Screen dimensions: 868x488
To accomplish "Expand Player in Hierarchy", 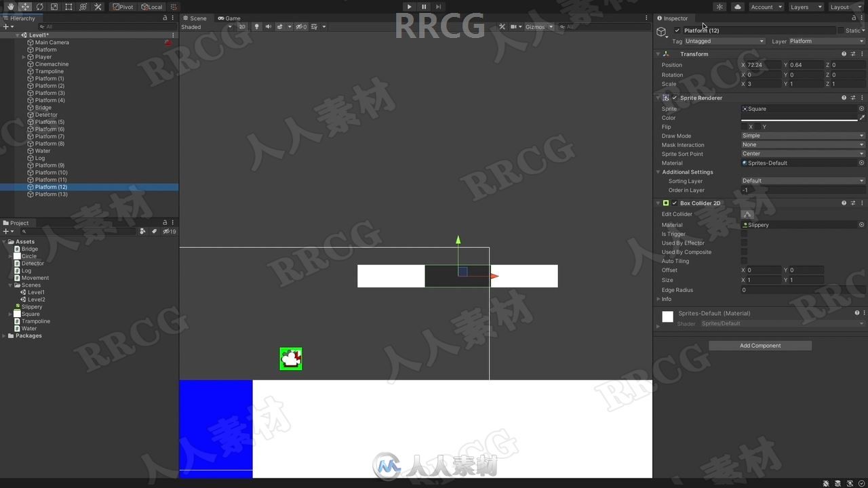I will 24,57.
